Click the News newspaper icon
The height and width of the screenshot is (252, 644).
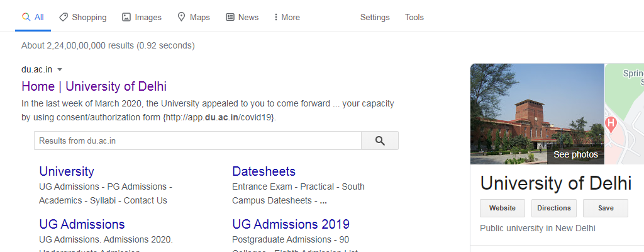[x=230, y=17]
